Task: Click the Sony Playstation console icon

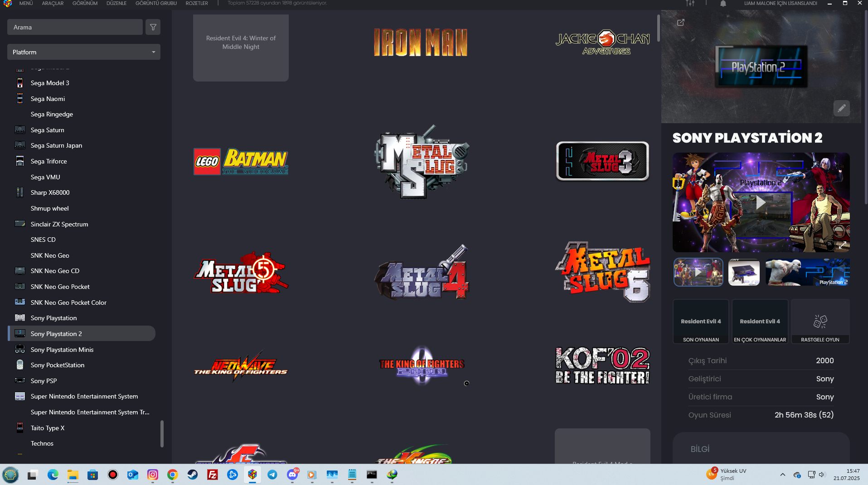Action: click(20, 318)
